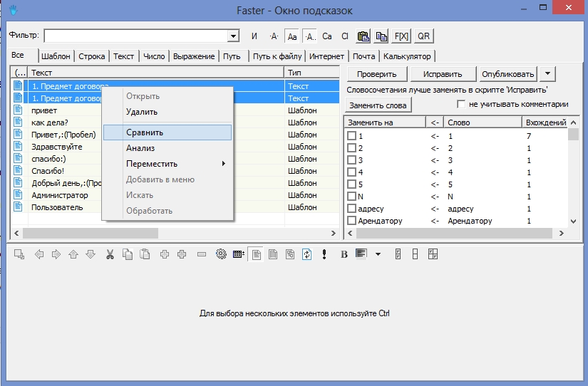The image size is (588, 386).
Task: Check the box for word '1'
Action: point(352,136)
